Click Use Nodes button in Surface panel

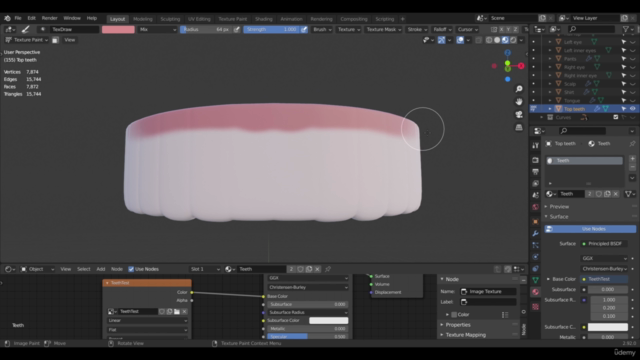(590, 229)
